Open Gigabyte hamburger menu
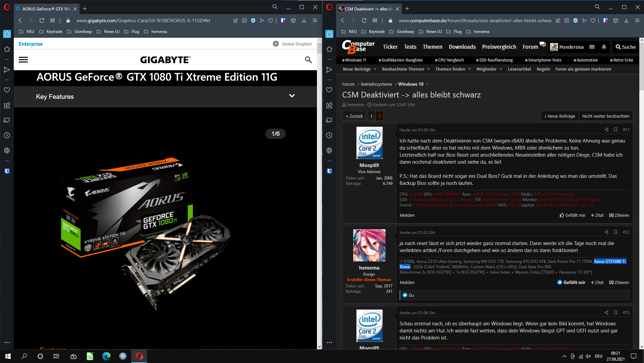Screen dimensions: 644x363 [x=23, y=60]
